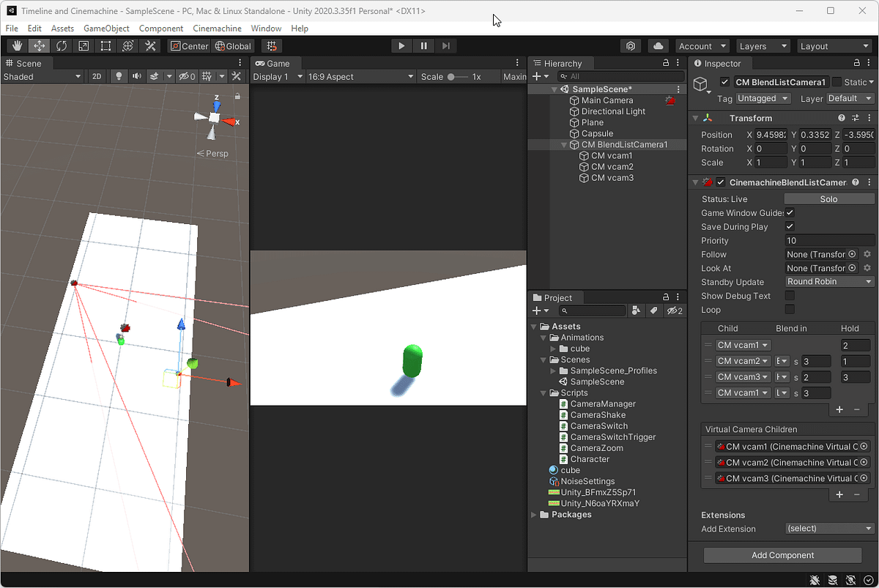
Task: Select the Rotate tool
Action: (62, 45)
